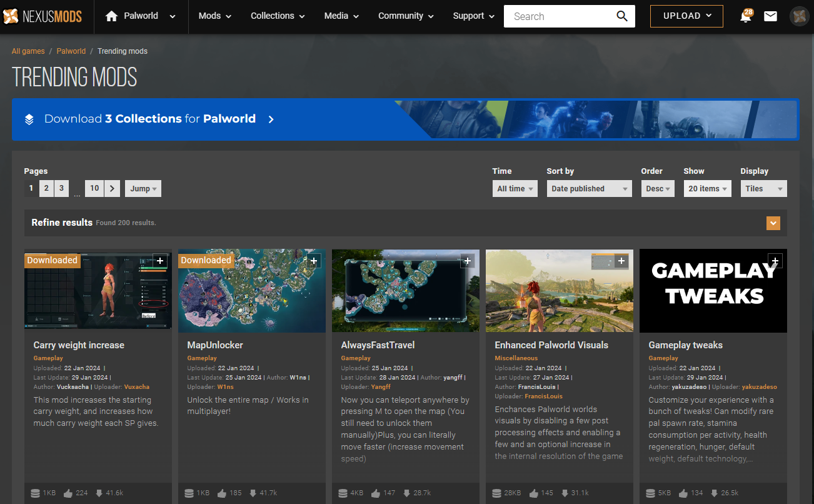This screenshot has width=814, height=504.
Task: Open the MapUnlocker thumbnail image
Action: click(252, 291)
